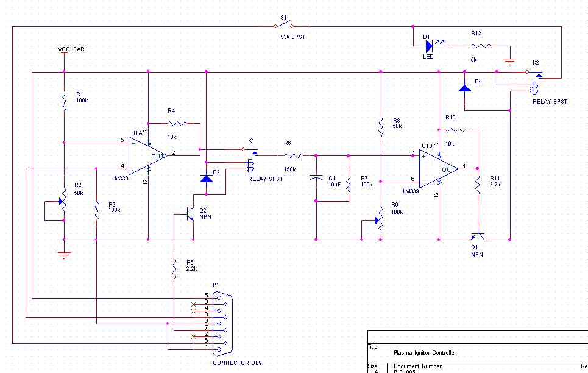Select the K2 relay contact switch
This screenshot has height=373, width=588.
click(x=534, y=74)
